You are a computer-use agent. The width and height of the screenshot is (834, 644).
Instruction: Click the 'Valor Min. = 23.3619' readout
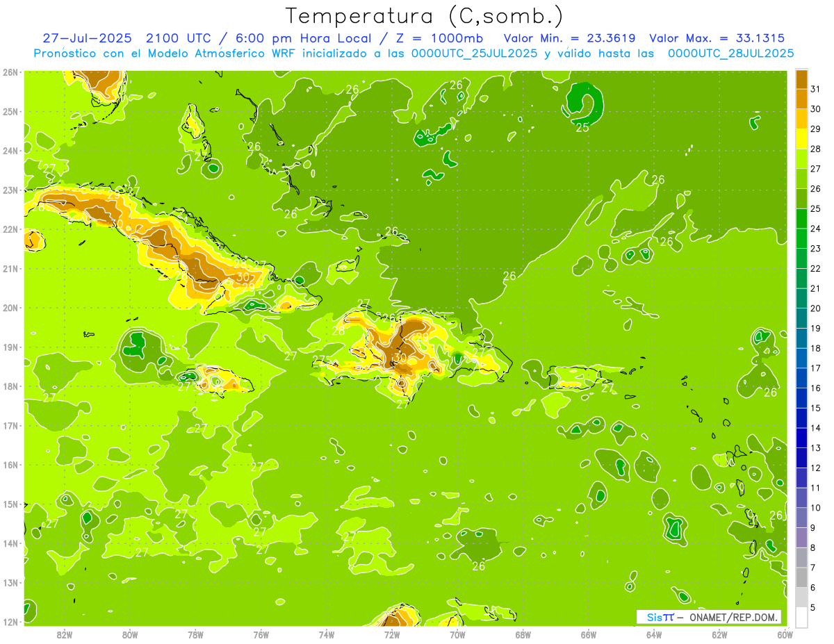pos(569,38)
